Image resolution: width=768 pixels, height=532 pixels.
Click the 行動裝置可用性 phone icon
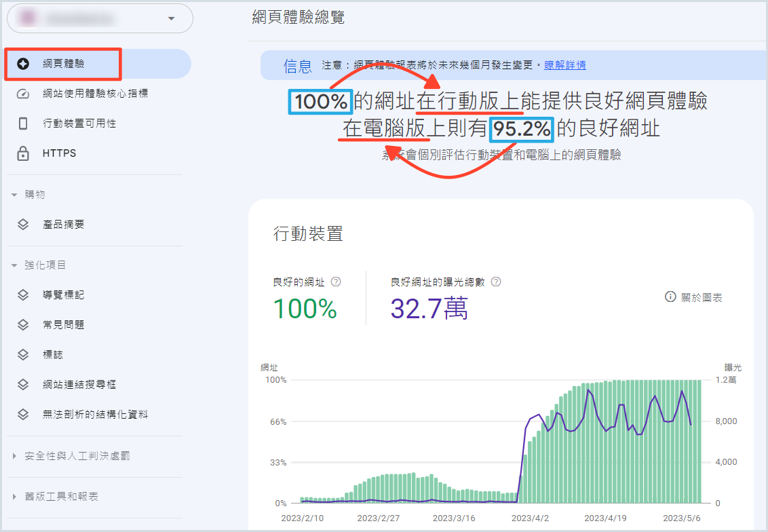(23, 123)
